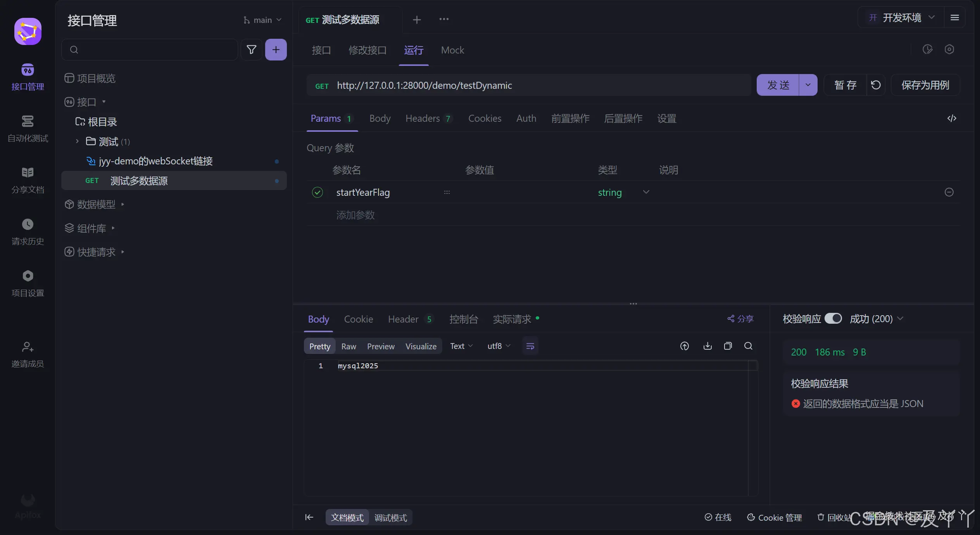Click the 保存为用例 button
980x535 pixels.
coord(925,85)
